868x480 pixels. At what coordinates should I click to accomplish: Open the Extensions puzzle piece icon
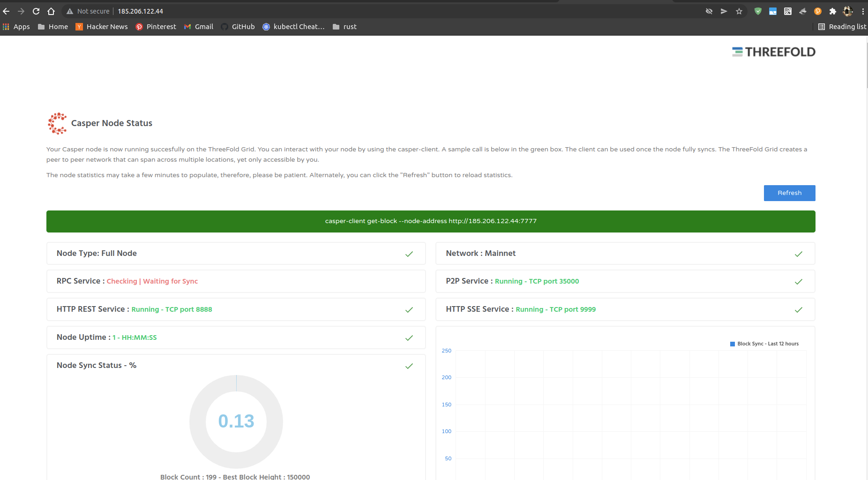[833, 11]
